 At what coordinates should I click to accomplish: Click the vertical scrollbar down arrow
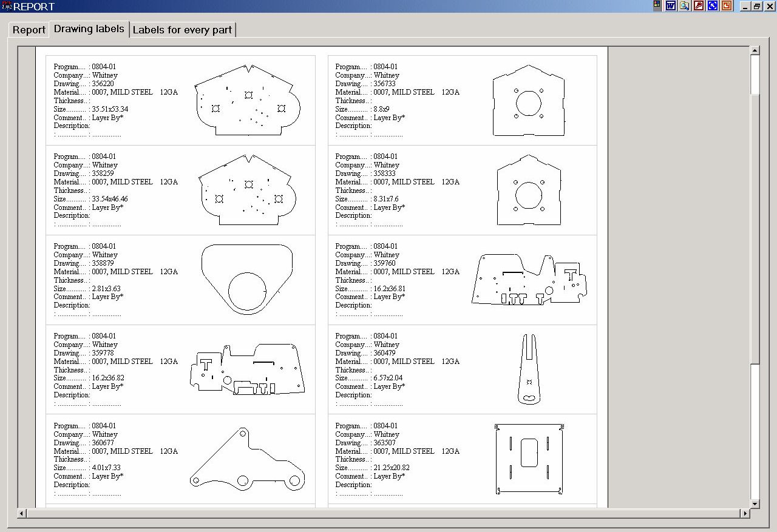(755, 503)
